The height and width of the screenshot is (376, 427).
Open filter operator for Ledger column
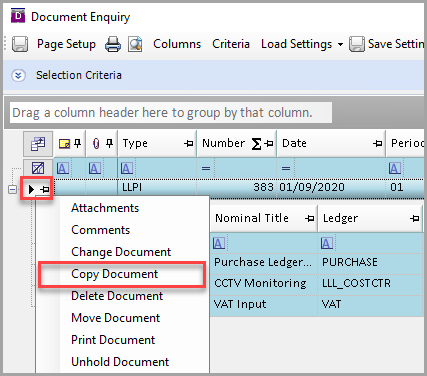click(x=327, y=243)
